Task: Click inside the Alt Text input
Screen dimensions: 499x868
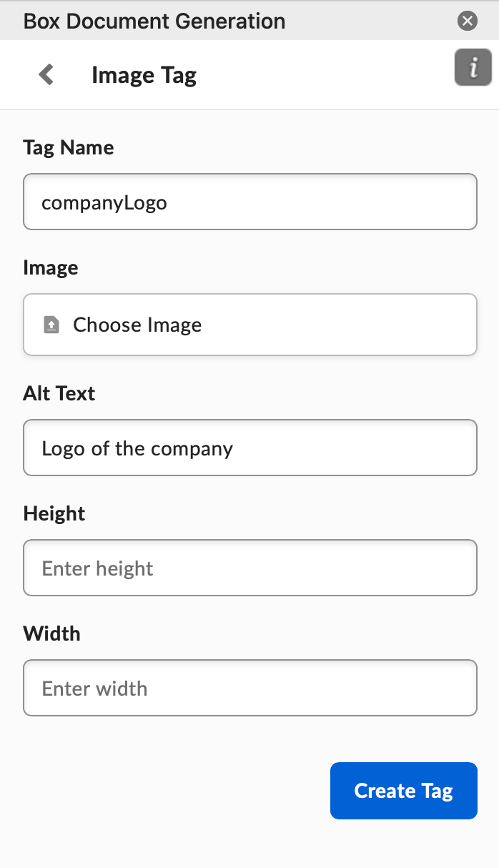Action: (x=249, y=448)
